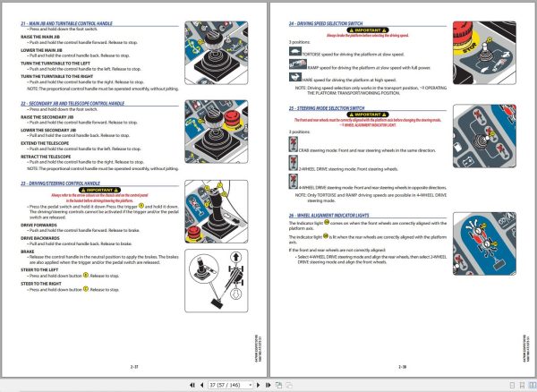This screenshot has height=392, width=537.
Task: Click 'RETRACT THE TELESCOPE' subheading
Action: pos(46,157)
